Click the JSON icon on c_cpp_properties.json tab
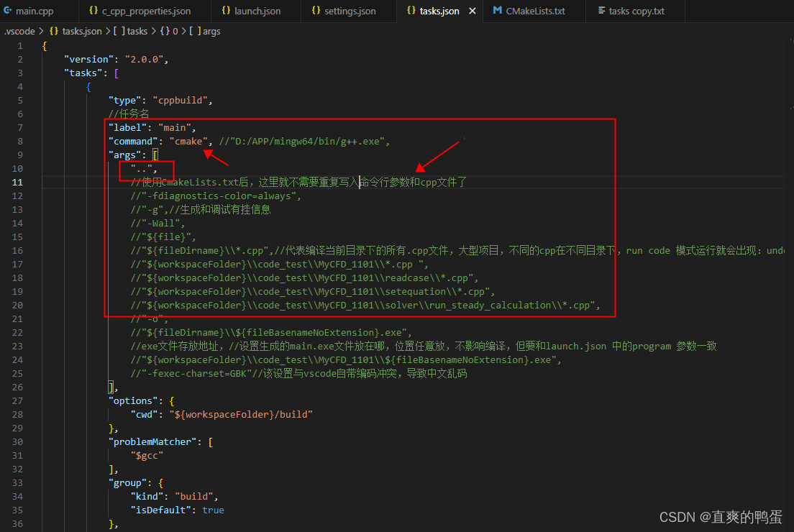The height and width of the screenshot is (532, 794). click(93, 11)
